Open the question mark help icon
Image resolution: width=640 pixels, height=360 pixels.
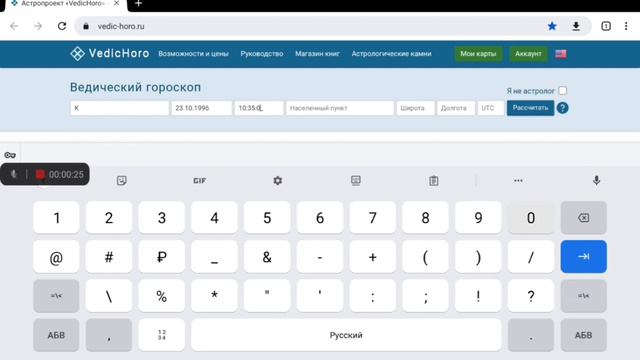pos(562,108)
